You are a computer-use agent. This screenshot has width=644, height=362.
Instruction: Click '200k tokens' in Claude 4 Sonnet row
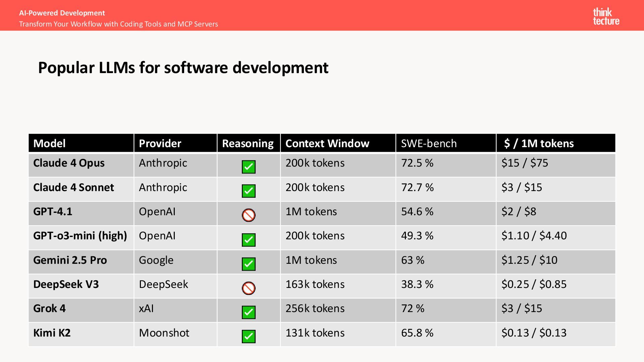pyautogui.click(x=315, y=187)
